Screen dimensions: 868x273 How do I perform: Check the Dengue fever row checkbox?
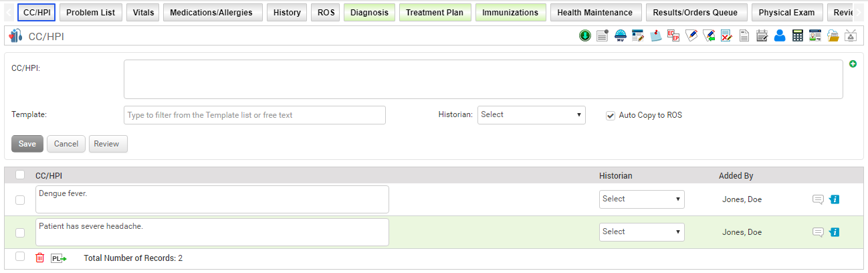[x=20, y=199]
